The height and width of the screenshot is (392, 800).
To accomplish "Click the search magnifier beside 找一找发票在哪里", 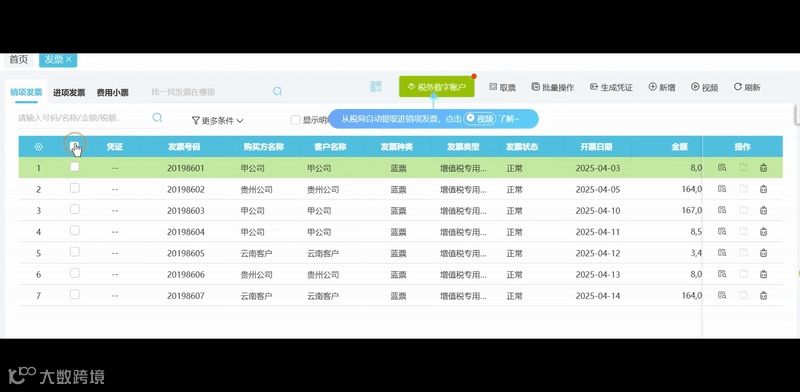I will (x=277, y=91).
